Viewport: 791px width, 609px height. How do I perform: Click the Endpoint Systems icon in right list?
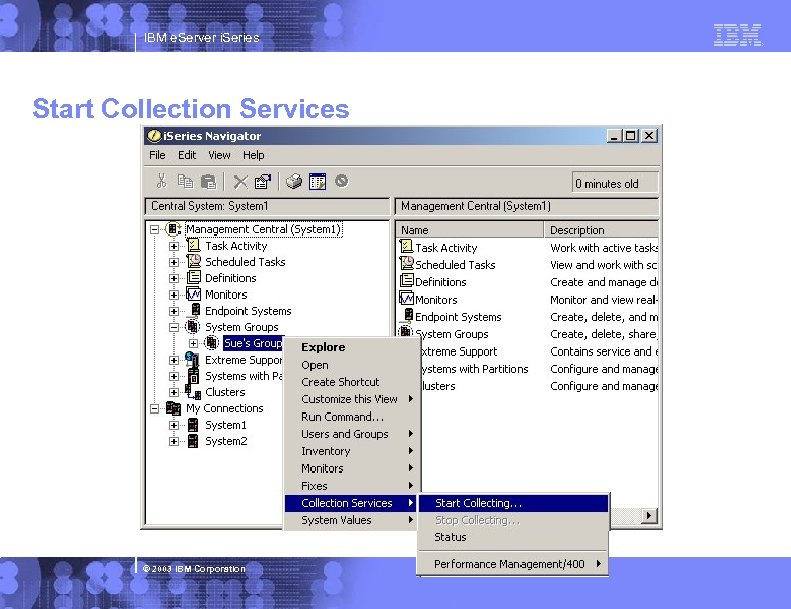coord(409,316)
